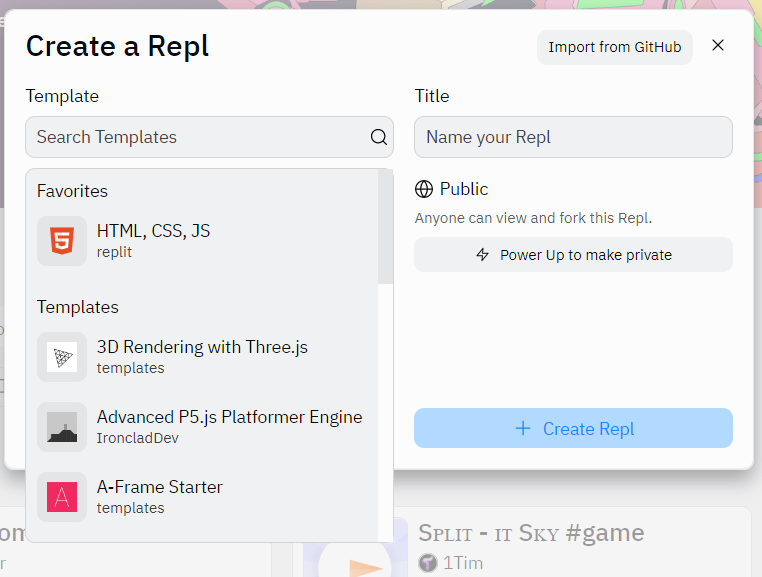Focus the Name your Repl field
This screenshot has height=577, width=762.
tap(573, 137)
